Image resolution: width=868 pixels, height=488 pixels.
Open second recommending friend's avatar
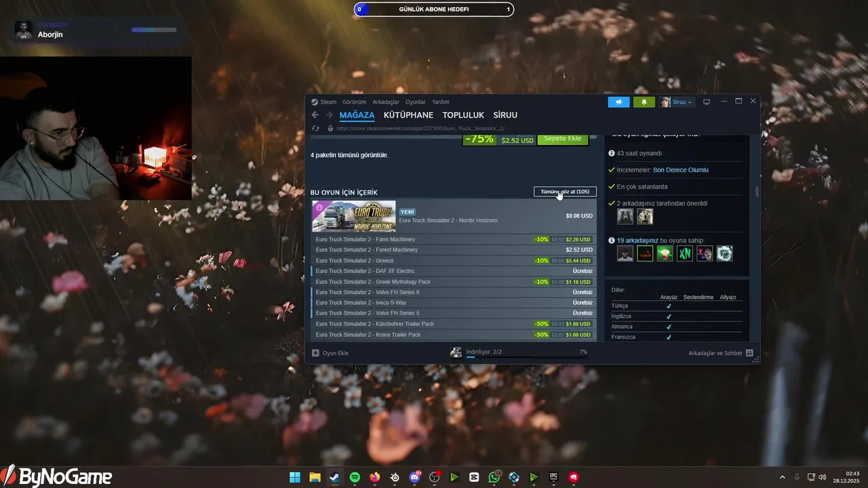pos(645,216)
